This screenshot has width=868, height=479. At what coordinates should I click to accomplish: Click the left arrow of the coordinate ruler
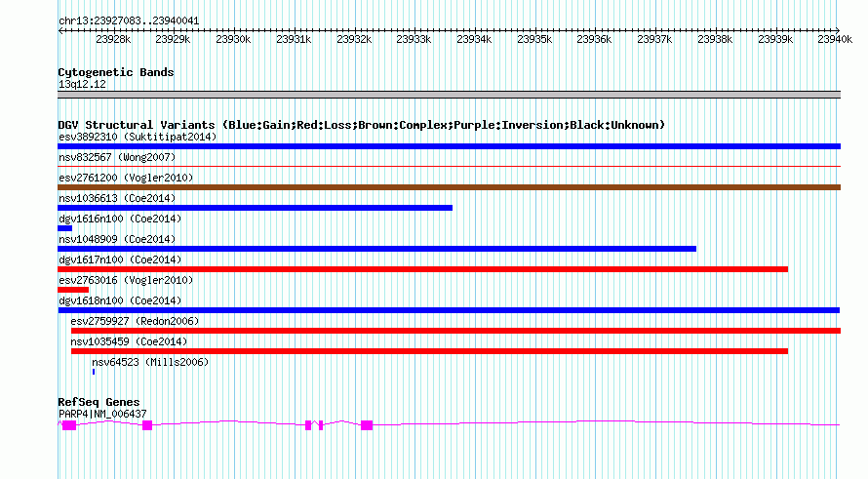[x=60, y=31]
